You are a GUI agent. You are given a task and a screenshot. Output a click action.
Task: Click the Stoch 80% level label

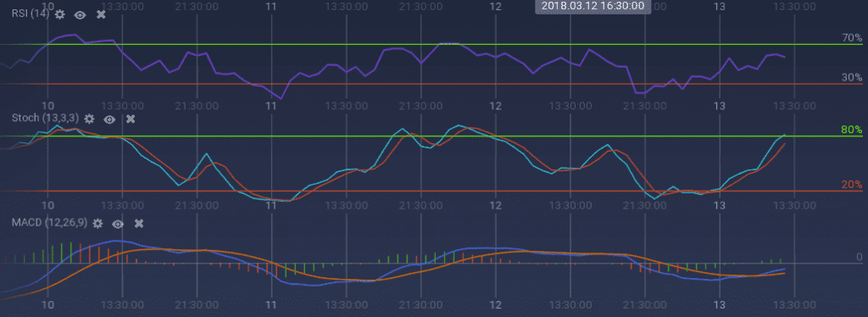point(852,130)
